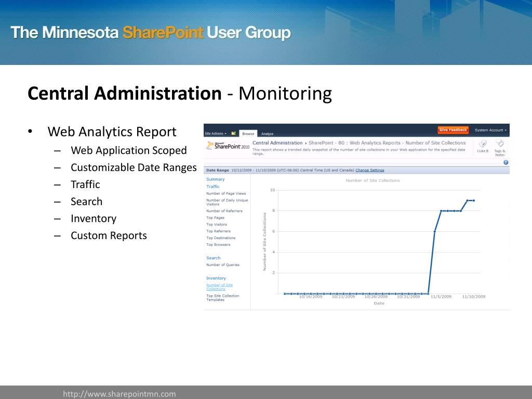Open the Top Pages report
Viewport: 532px width, 399px height.
pyautogui.click(x=215, y=218)
